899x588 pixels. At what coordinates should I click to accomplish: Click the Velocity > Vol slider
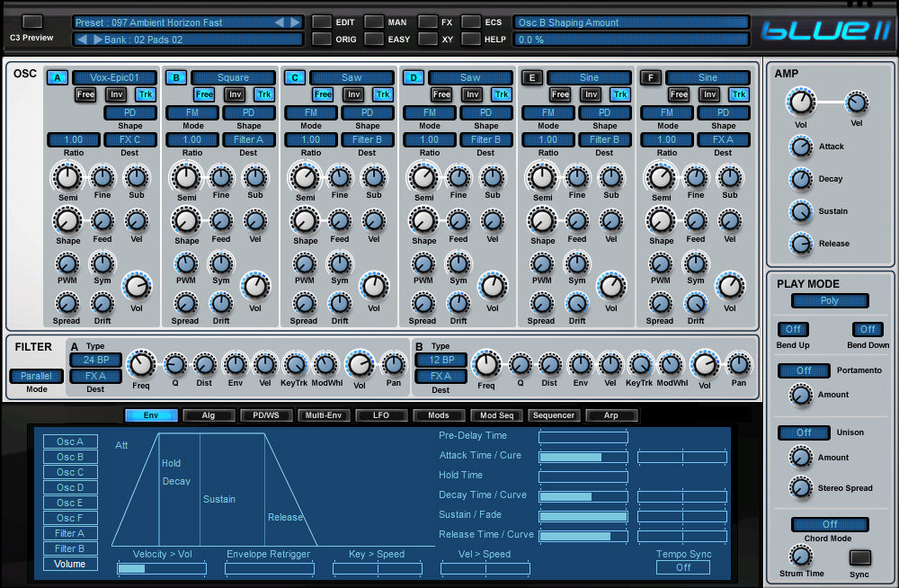(162, 568)
